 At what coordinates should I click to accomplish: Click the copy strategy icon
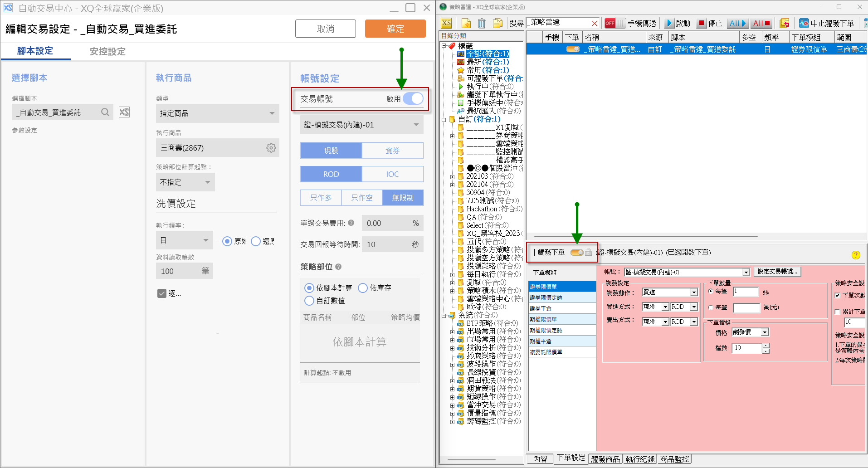(x=498, y=23)
